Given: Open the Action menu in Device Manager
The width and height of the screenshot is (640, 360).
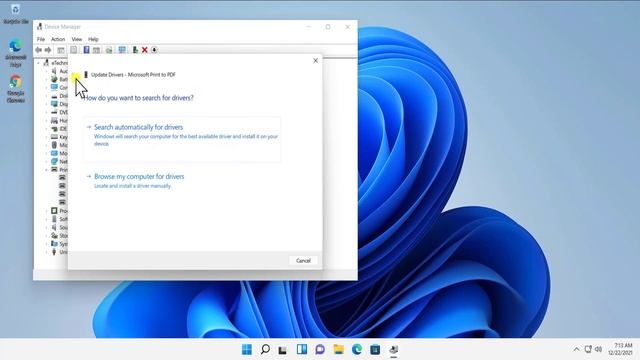Looking at the screenshot, I should [58, 39].
